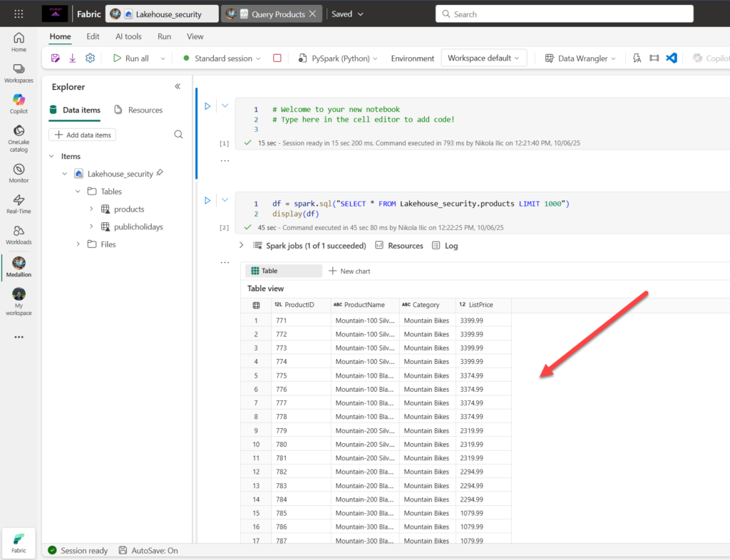
Task: Open the Workspace default environment dropdown
Action: 483,58
